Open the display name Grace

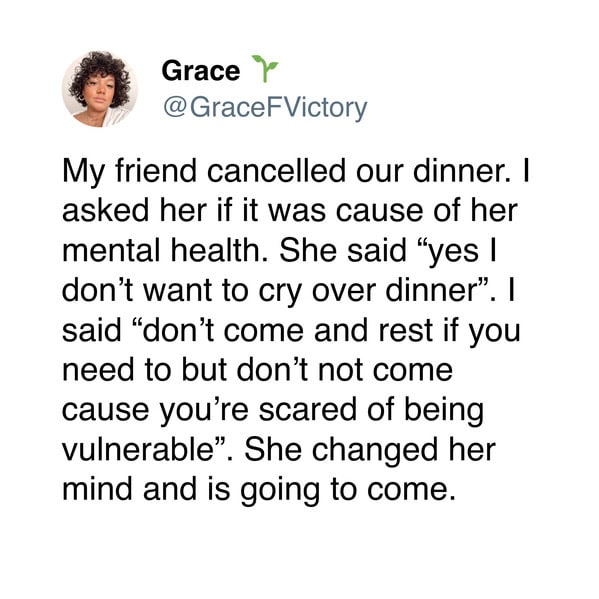coord(201,71)
